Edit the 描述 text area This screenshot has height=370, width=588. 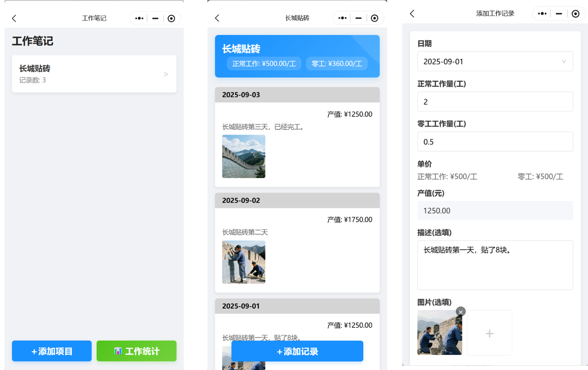click(495, 265)
